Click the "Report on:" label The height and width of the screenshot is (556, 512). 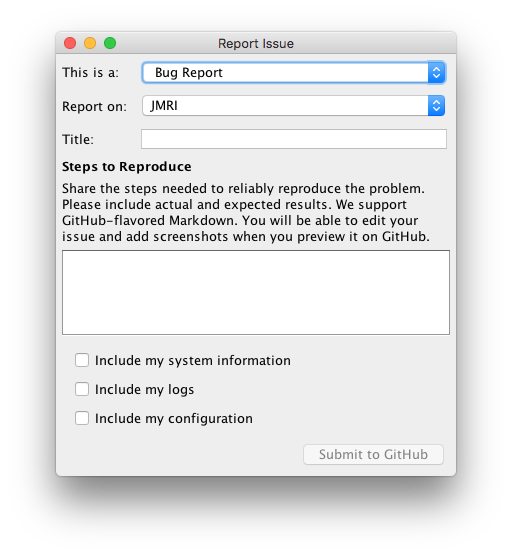pyautogui.click(x=94, y=106)
